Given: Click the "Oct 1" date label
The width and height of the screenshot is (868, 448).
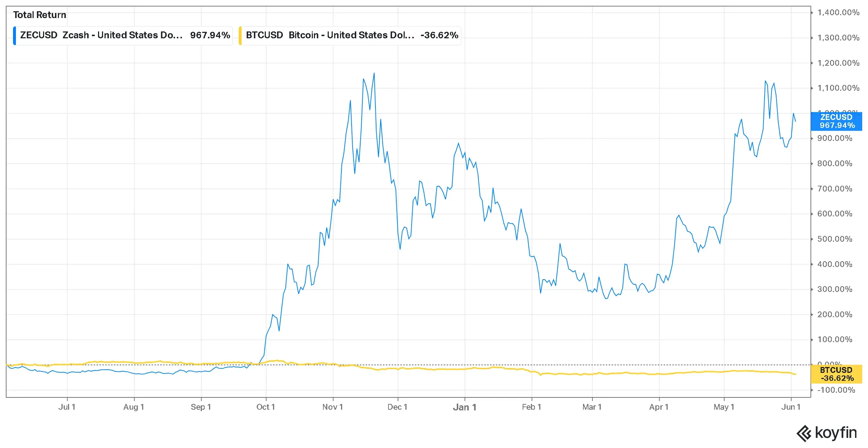Looking at the screenshot, I should 266,407.
